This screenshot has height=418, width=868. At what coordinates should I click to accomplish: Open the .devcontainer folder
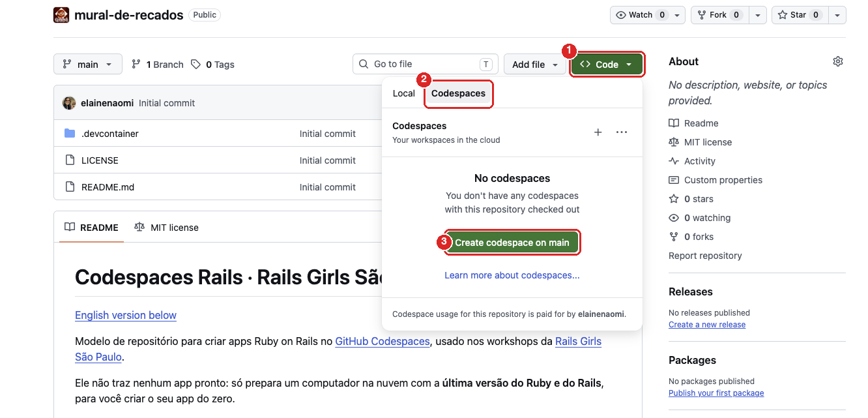point(110,134)
